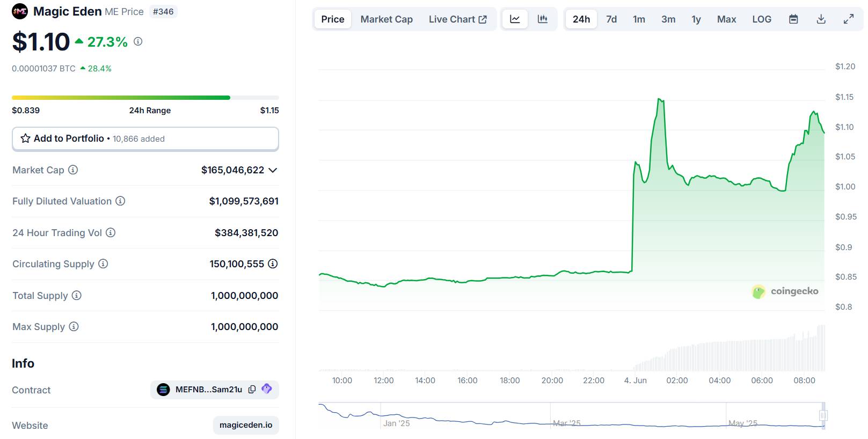Click the Jan '25 label in range navigator

click(x=396, y=423)
